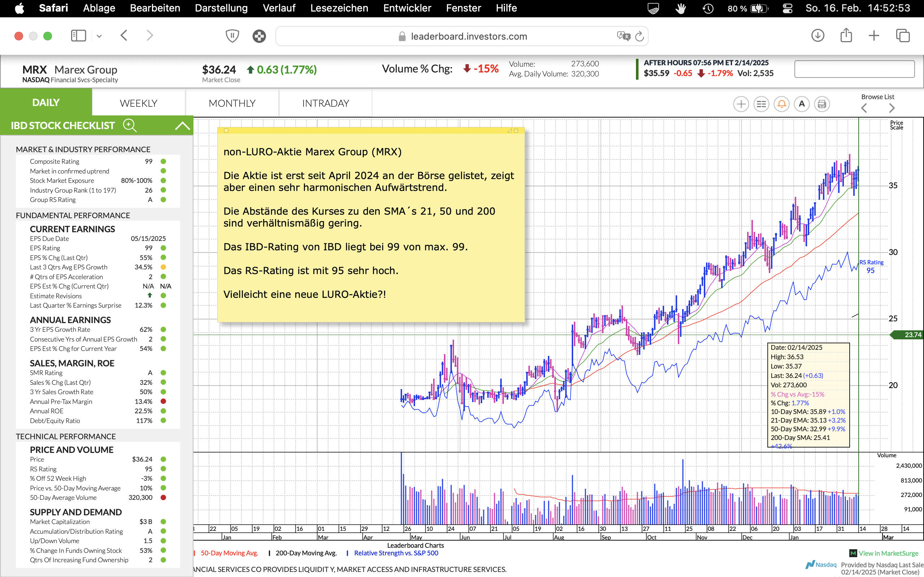This screenshot has width=924, height=577.
Task: Collapse the IBD Stock Checklist panel
Action: pyautogui.click(x=182, y=125)
